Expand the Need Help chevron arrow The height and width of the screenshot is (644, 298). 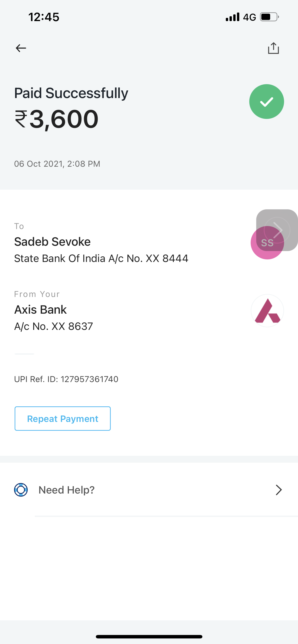tap(279, 490)
